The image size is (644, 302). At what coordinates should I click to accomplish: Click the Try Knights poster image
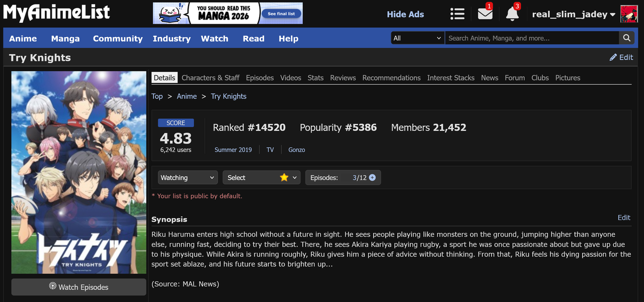coord(78,173)
